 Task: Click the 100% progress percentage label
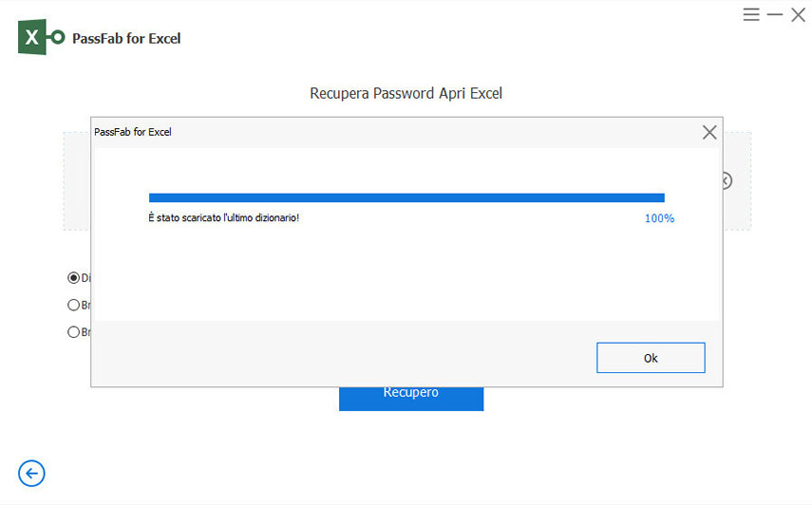click(659, 218)
